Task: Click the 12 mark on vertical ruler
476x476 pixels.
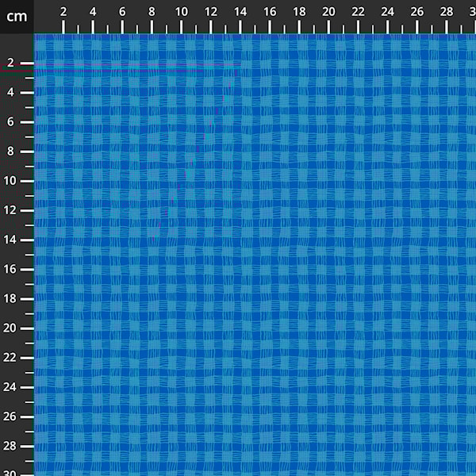Action: point(11,210)
